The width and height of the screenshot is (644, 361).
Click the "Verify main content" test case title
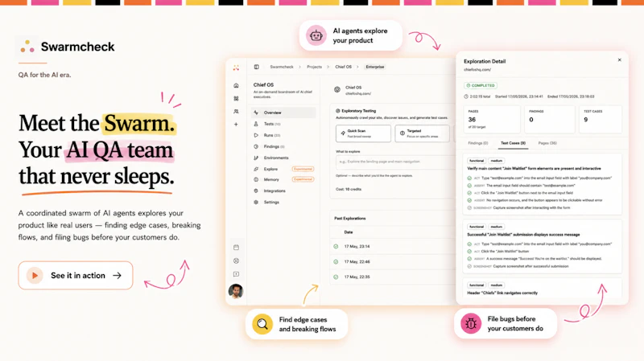click(x=534, y=169)
